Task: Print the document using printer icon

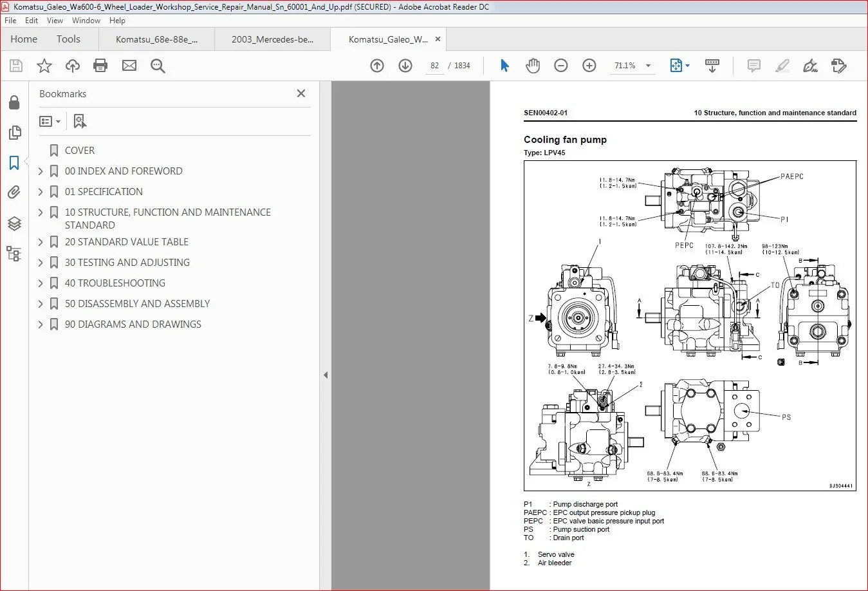Action: (x=100, y=66)
